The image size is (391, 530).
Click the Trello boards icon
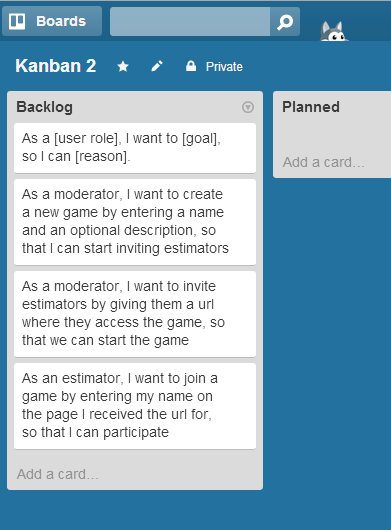tap(17, 21)
